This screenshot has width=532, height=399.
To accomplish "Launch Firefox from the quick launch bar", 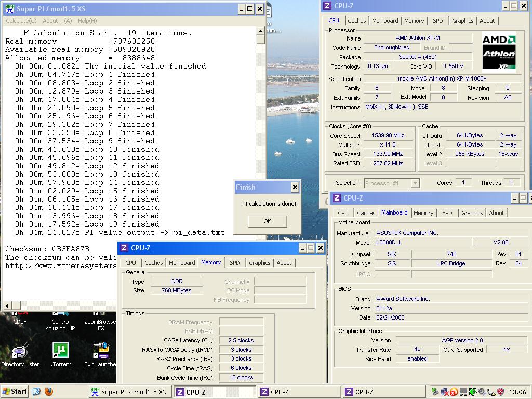I will tap(48, 392).
